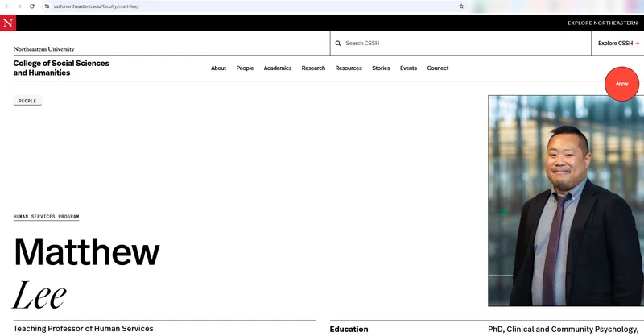Click College of Social Sciences and Humanities title

[x=61, y=68]
